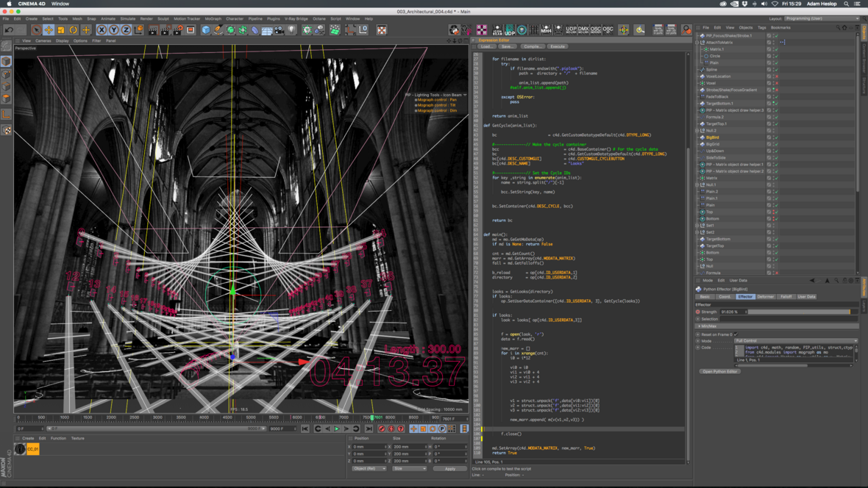Viewport: 868px width, 488px height.
Task: Click the Undo arrow in the toolbar
Action: (9, 30)
